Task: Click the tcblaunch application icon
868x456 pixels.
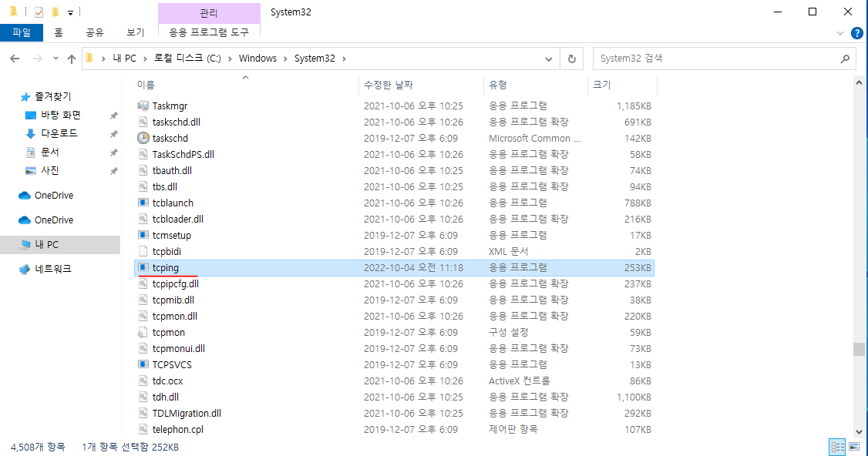Action: 143,203
